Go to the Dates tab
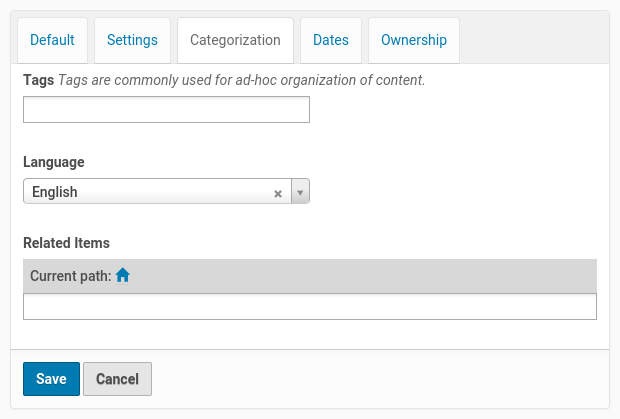This screenshot has width=620, height=419. pyautogui.click(x=330, y=41)
